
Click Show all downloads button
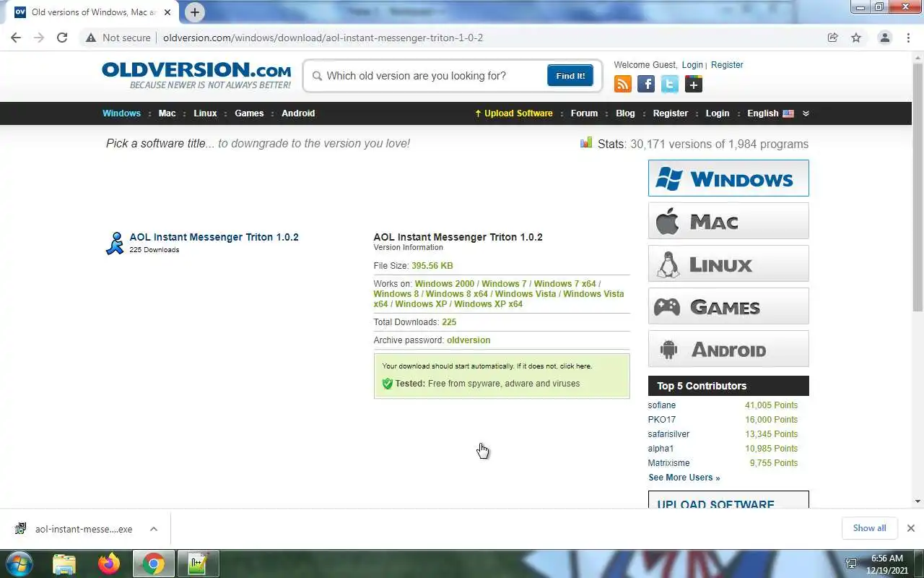coord(869,528)
